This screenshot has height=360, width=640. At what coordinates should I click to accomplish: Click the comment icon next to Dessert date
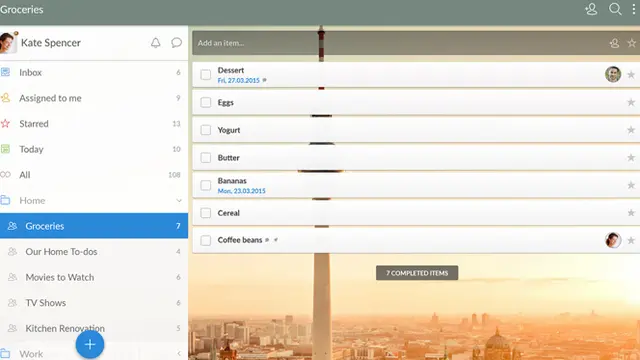pyautogui.click(x=264, y=80)
